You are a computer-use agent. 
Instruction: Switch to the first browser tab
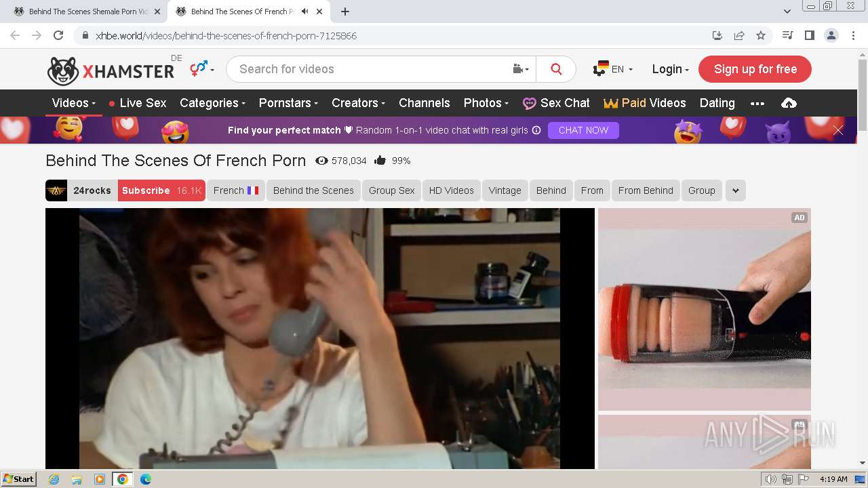point(88,12)
